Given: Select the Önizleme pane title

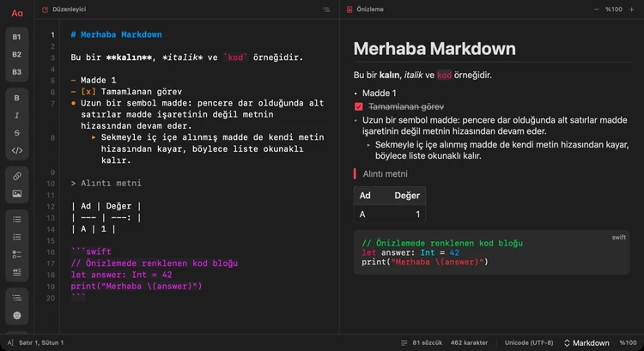Looking at the screenshot, I should point(370,9).
